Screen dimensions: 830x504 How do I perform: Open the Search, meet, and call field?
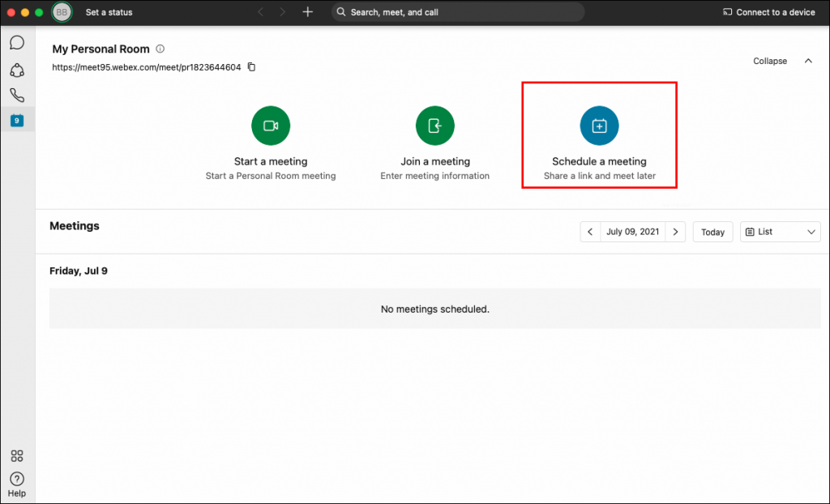point(456,12)
